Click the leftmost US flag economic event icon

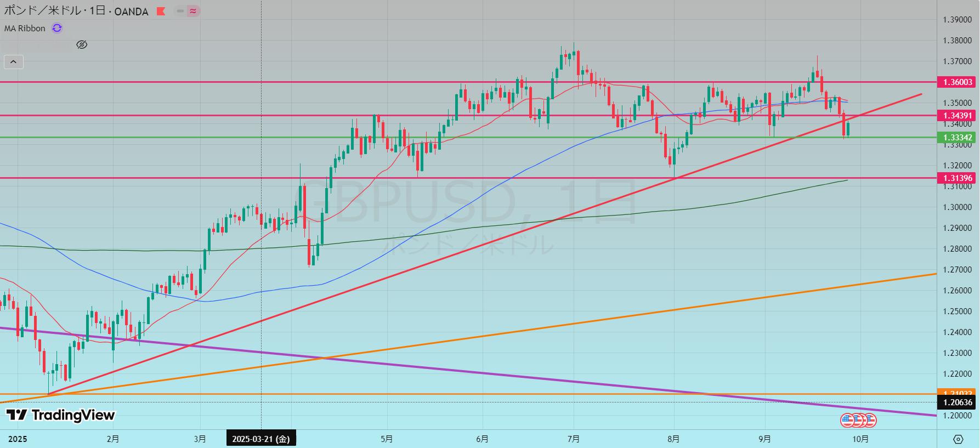(x=848, y=421)
